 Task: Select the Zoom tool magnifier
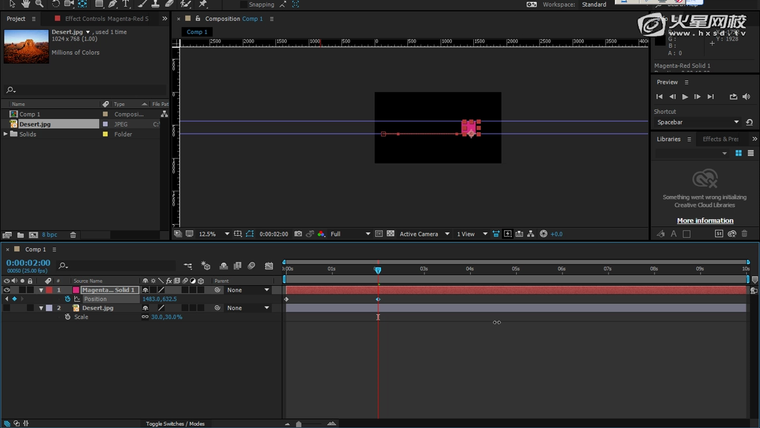coord(37,4)
